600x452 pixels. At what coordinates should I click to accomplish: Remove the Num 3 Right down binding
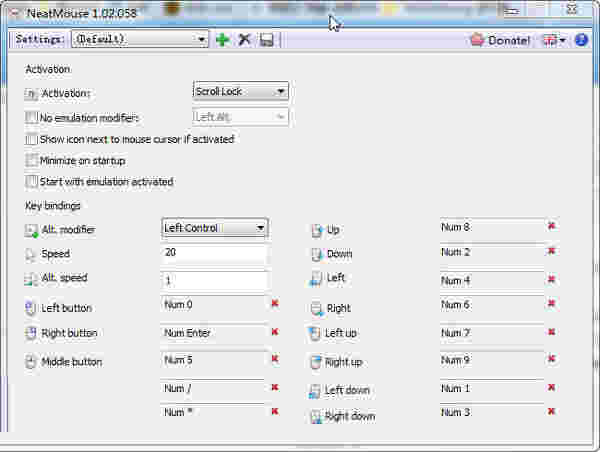pos(551,412)
